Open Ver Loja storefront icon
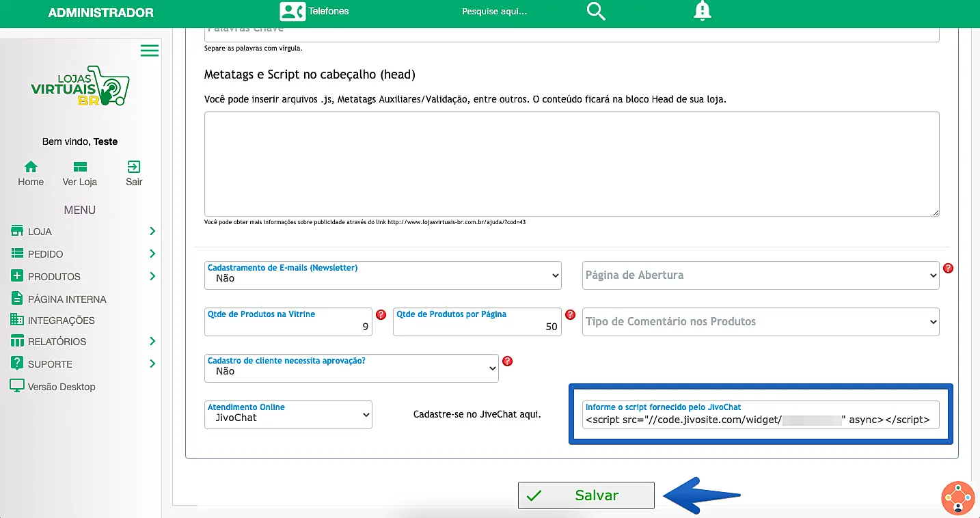 click(x=80, y=167)
